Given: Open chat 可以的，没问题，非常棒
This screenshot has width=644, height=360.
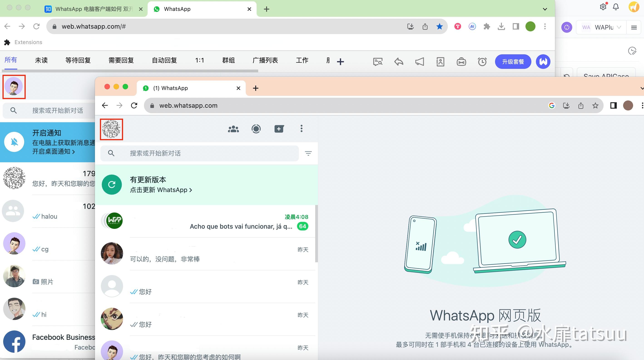Looking at the screenshot, I should click(x=206, y=254).
